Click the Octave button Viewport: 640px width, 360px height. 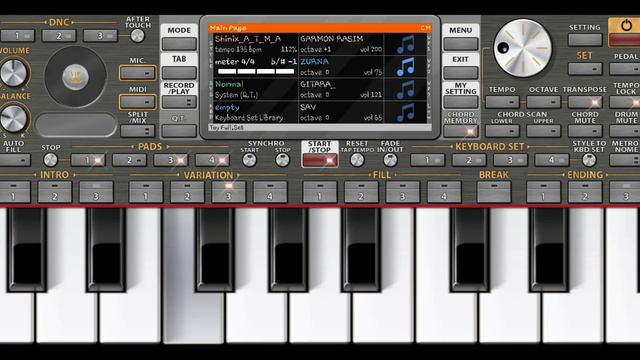click(543, 102)
